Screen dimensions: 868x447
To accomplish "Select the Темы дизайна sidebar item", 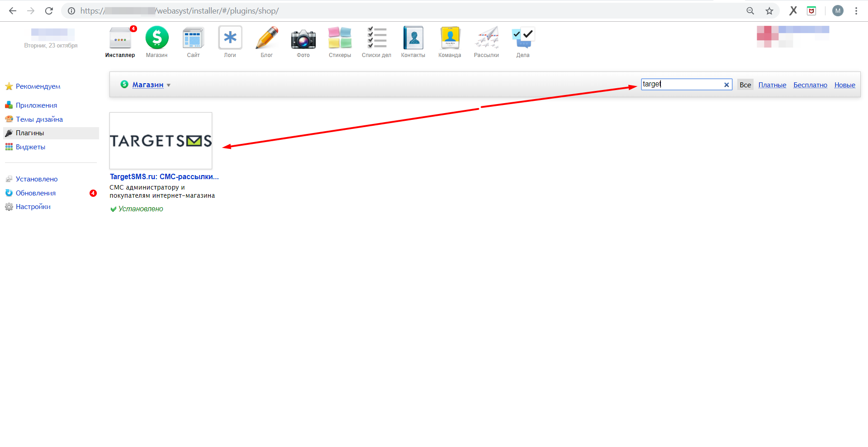I will click(x=39, y=119).
